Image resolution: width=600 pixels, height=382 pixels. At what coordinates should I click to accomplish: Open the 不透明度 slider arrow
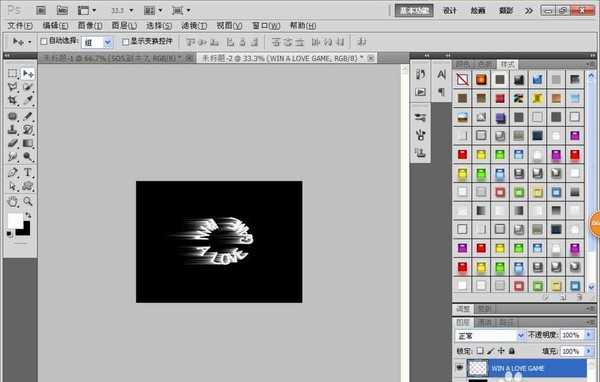[588, 335]
